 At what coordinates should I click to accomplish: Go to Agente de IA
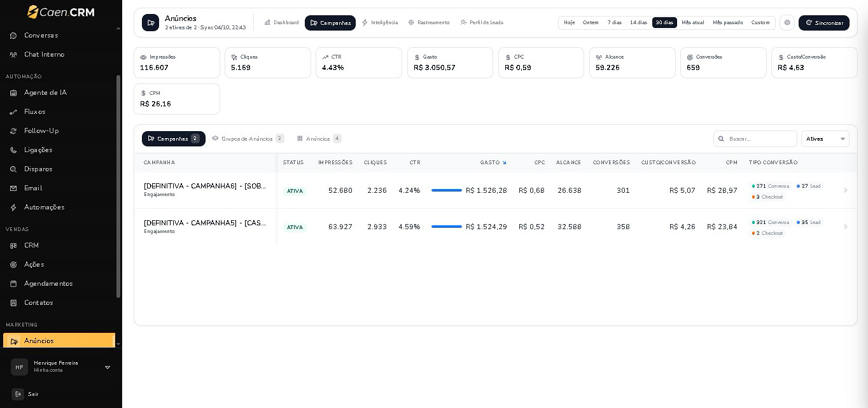click(45, 93)
